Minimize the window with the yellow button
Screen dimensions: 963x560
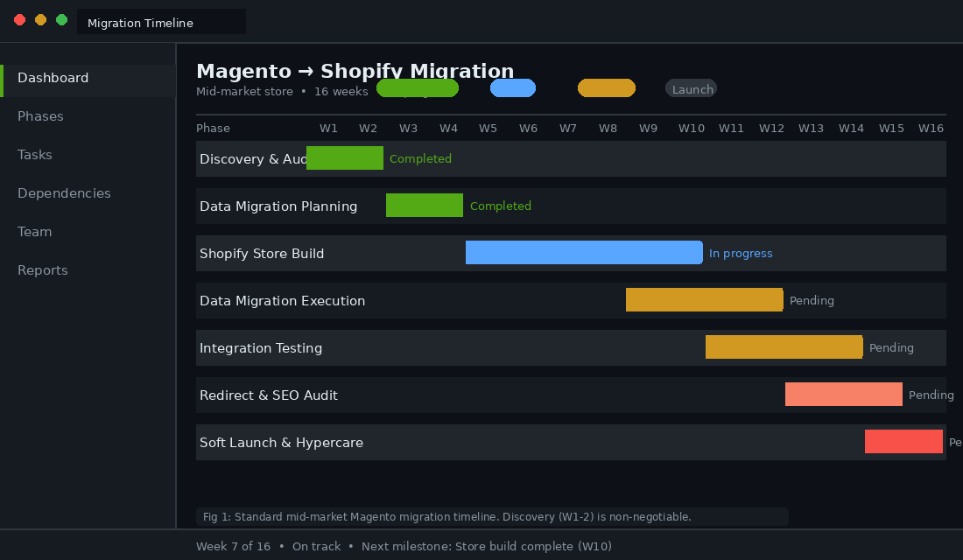(40, 20)
